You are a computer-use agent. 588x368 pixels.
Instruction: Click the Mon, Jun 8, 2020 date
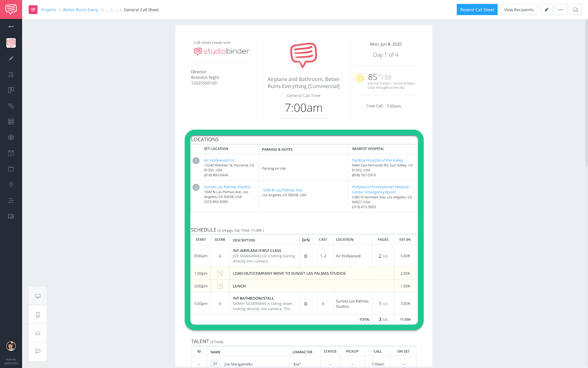[x=386, y=44]
